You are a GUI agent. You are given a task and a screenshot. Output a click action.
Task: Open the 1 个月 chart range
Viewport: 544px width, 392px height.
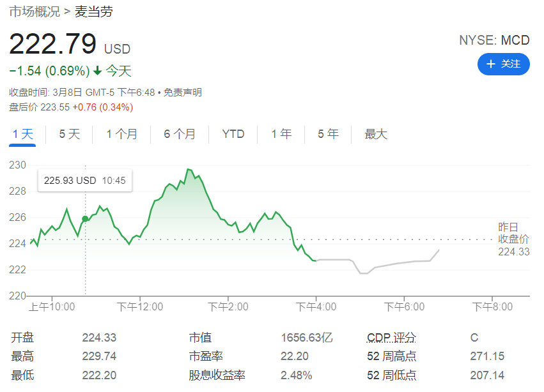click(x=121, y=134)
